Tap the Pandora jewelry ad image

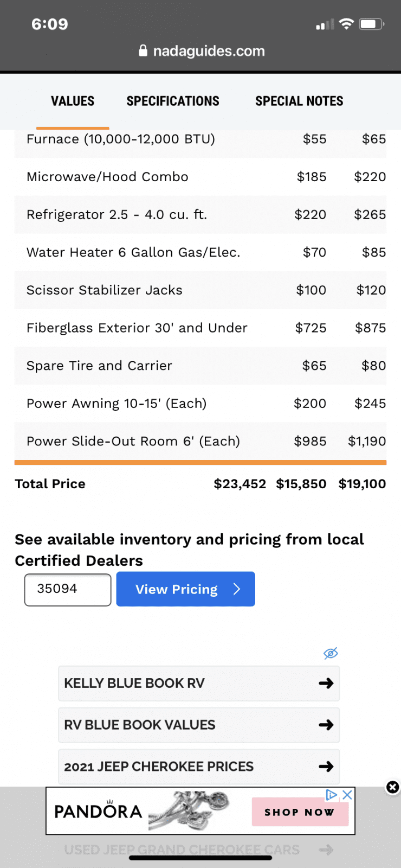(190, 810)
